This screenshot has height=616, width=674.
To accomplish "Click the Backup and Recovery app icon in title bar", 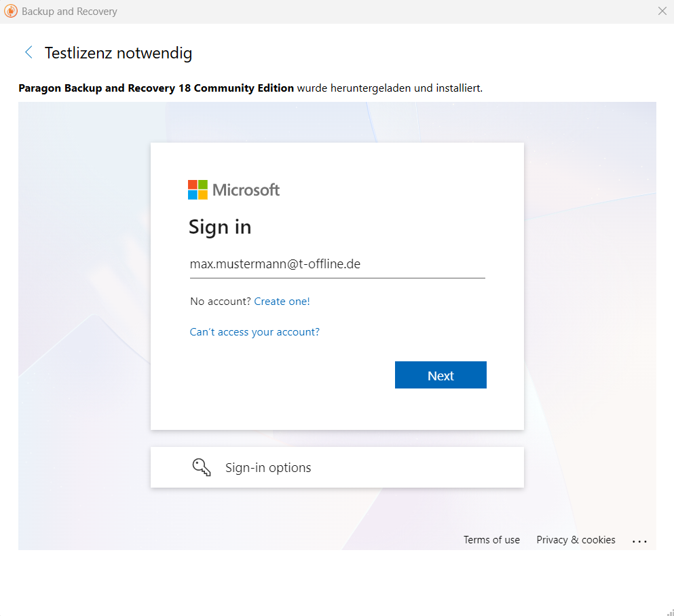I will point(11,11).
